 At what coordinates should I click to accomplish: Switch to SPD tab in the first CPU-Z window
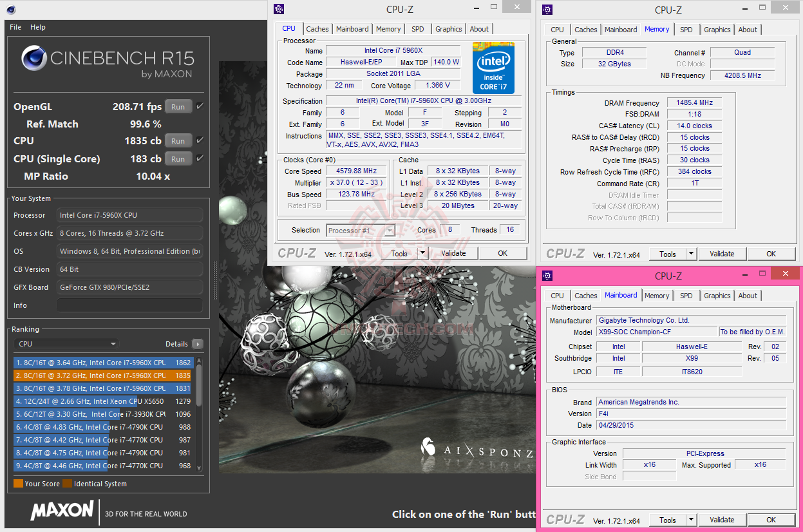click(x=418, y=29)
